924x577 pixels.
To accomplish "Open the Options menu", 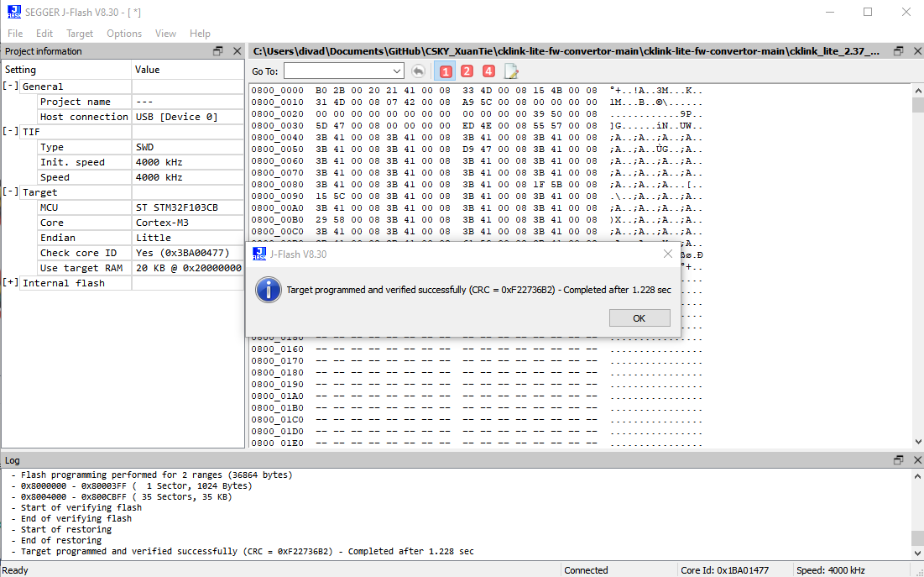I will [x=124, y=34].
